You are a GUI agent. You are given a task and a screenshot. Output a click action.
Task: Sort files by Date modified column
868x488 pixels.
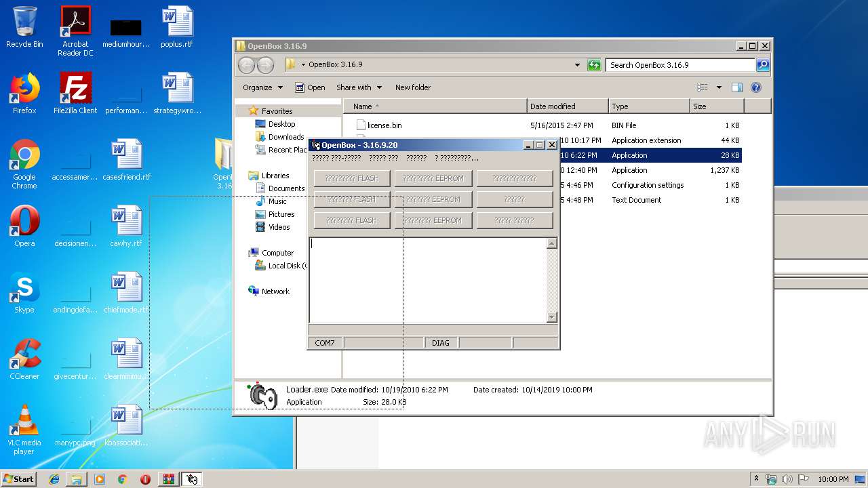coord(567,106)
